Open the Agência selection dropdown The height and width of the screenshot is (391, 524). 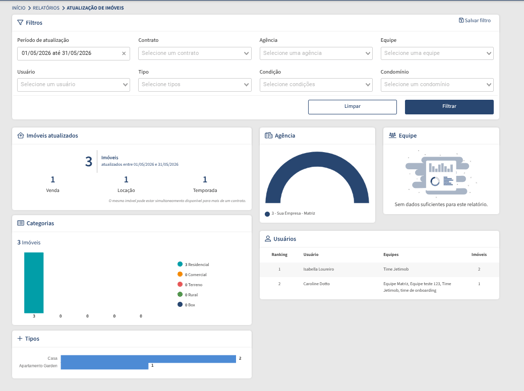point(316,53)
